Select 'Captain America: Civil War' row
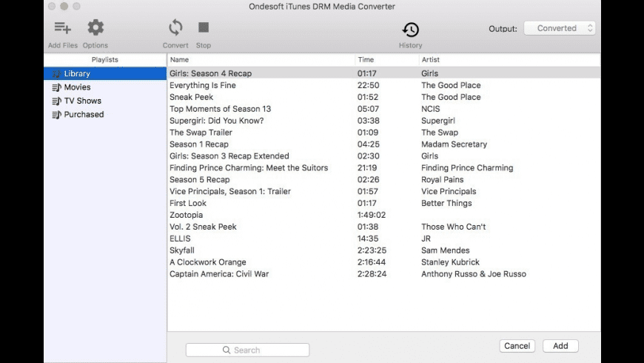This screenshot has height=363, width=644. point(384,274)
